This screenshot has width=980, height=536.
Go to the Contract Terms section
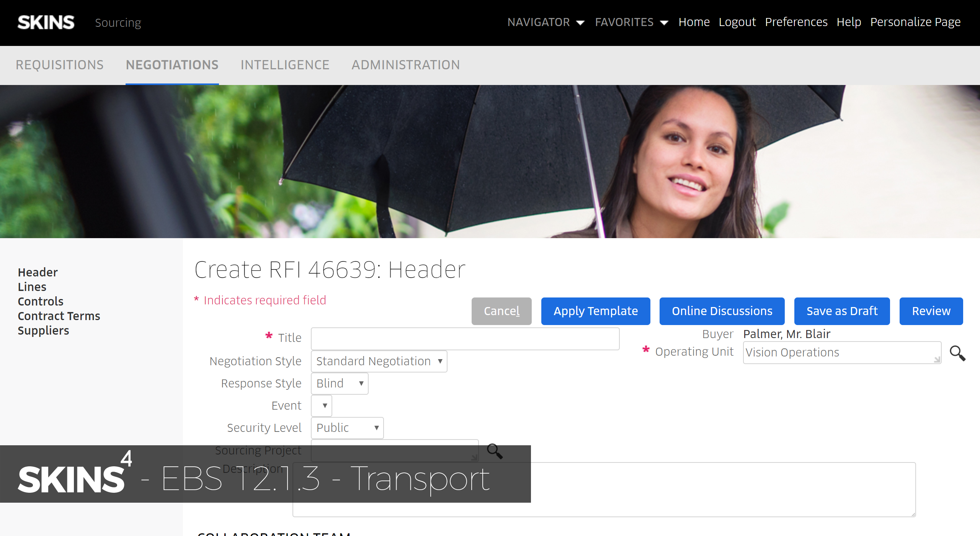coord(59,316)
